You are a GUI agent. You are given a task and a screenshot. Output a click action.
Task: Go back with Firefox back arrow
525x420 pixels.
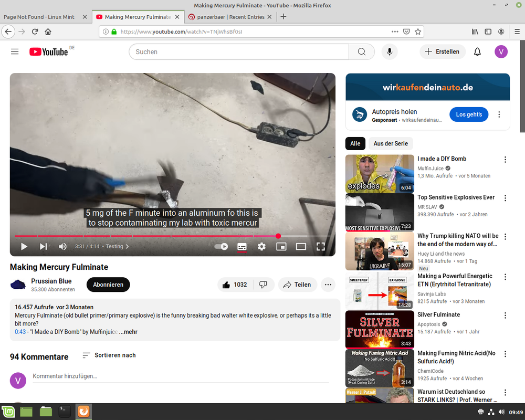(x=8, y=31)
